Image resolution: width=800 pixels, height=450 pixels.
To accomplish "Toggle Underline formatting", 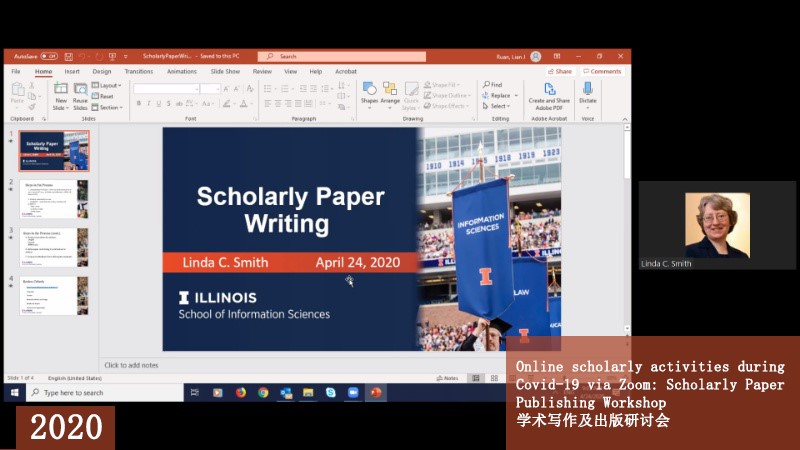I will (x=159, y=104).
